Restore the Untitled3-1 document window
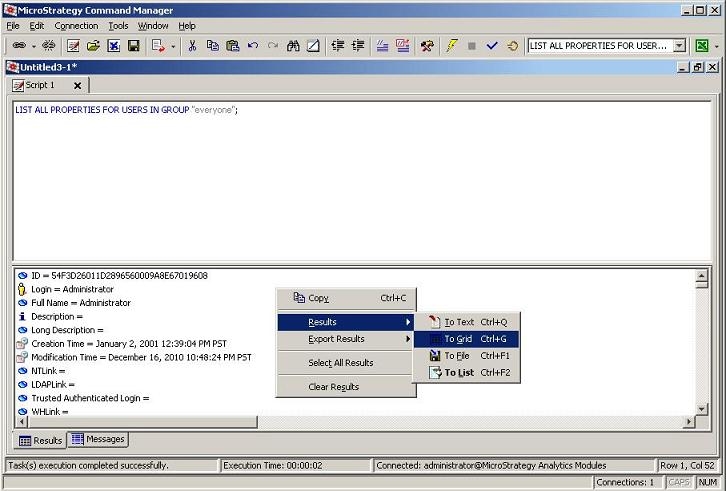This screenshot has width=726, height=491. 698,67
